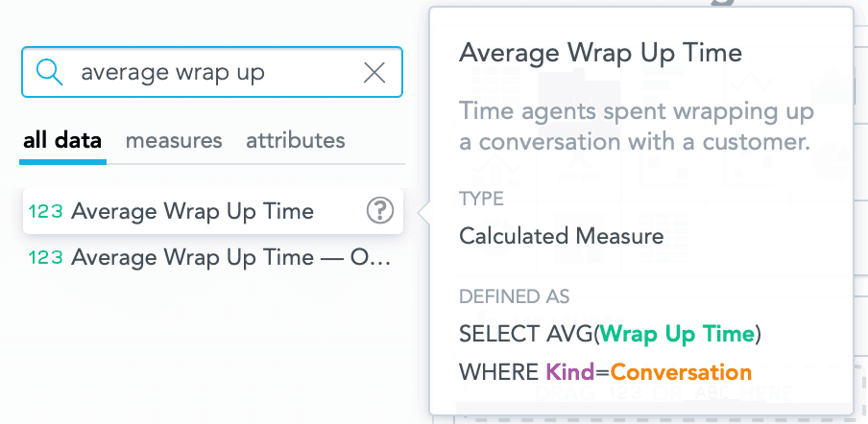Image resolution: width=868 pixels, height=424 pixels.
Task: Click the 'Calculated Measure' type text
Action: (x=562, y=235)
